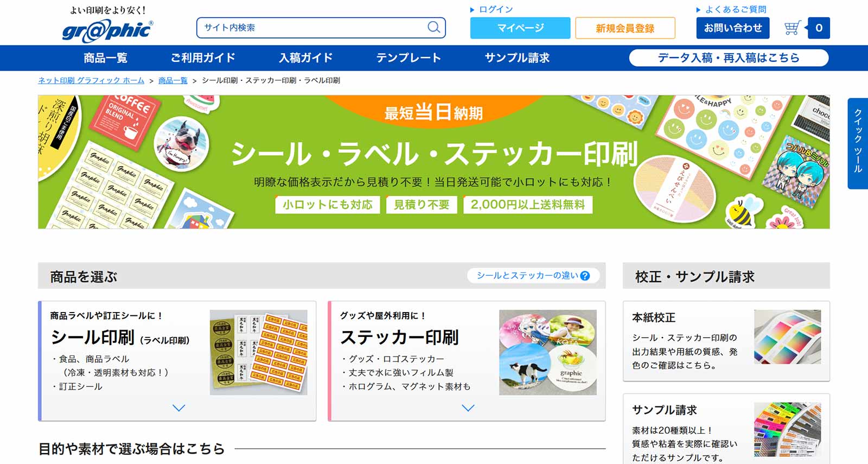The height and width of the screenshot is (464, 868).
Task: Focus the サイト内検索 search field
Action: [x=321, y=28]
